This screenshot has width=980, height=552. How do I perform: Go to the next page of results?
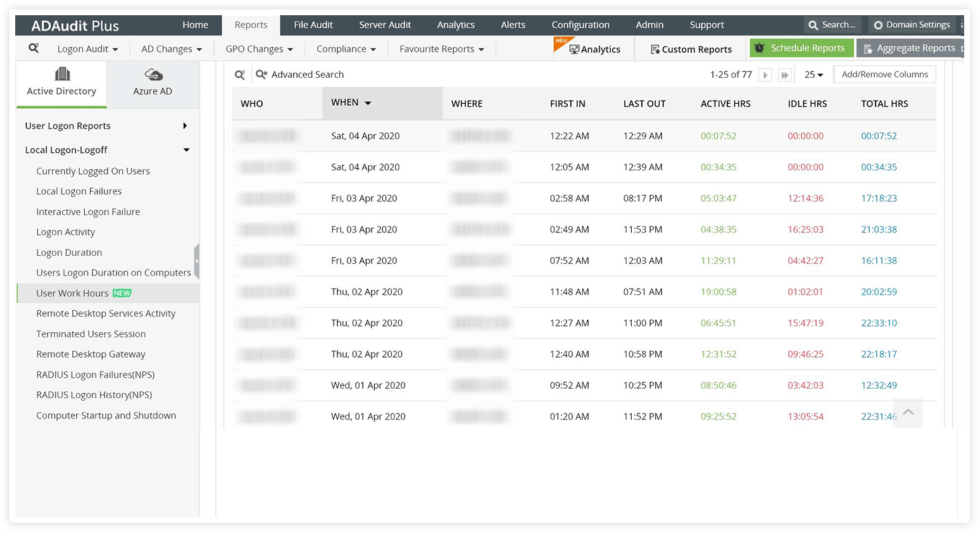765,74
